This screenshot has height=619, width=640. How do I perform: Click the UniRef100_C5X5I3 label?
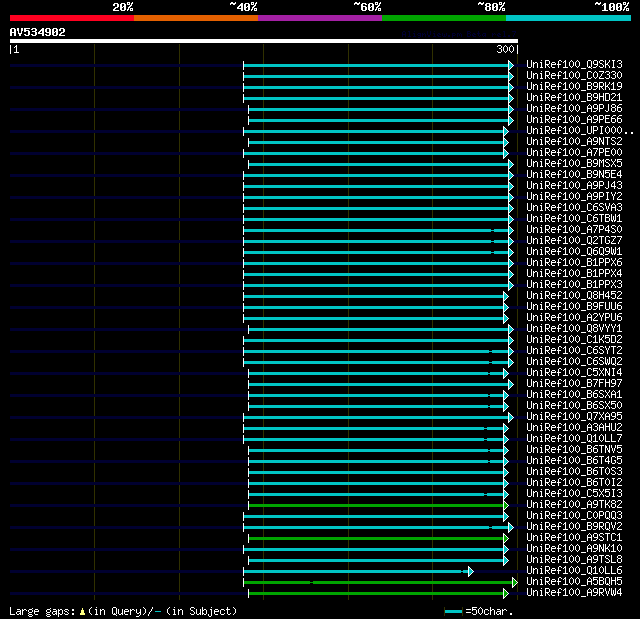574,494
